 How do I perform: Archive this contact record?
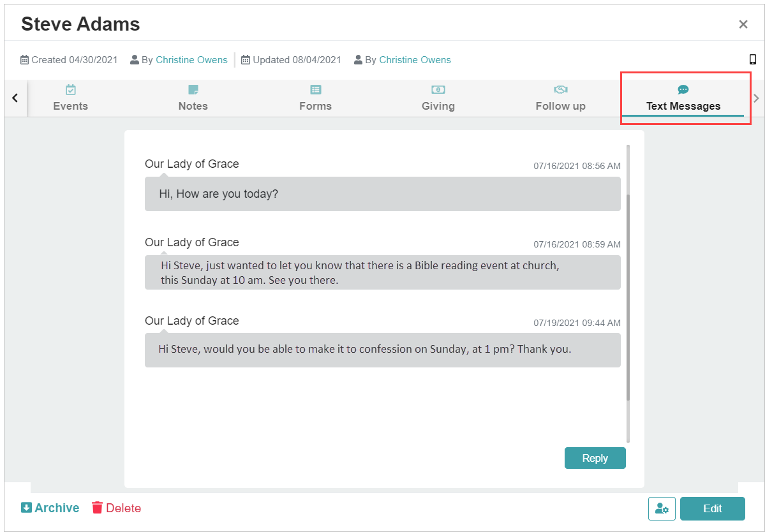click(50, 508)
